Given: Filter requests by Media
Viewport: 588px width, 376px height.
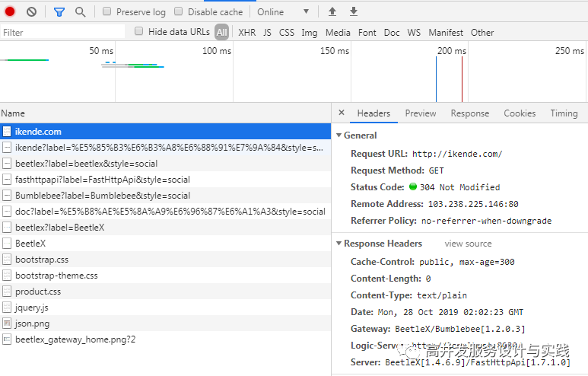Looking at the screenshot, I should (x=338, y=33).
